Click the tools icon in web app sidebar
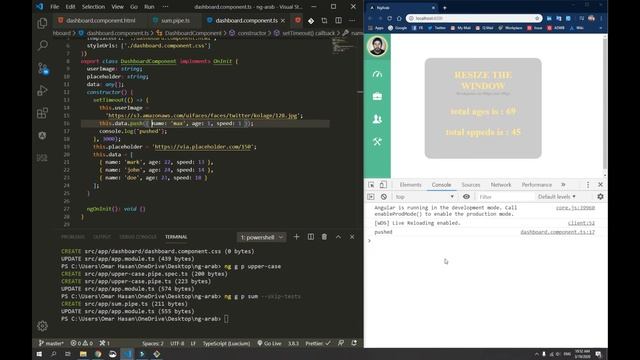Screen dimensions: 640x360 click(377, 142)
